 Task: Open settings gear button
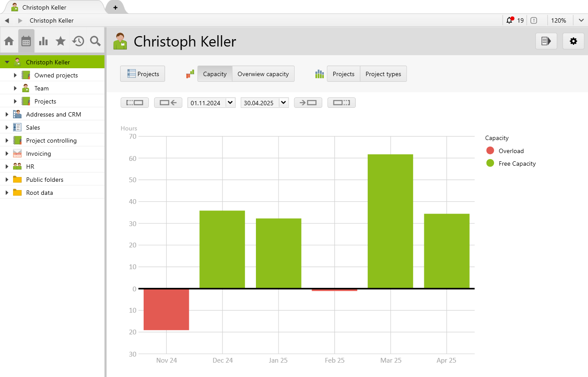pos(573,41)
